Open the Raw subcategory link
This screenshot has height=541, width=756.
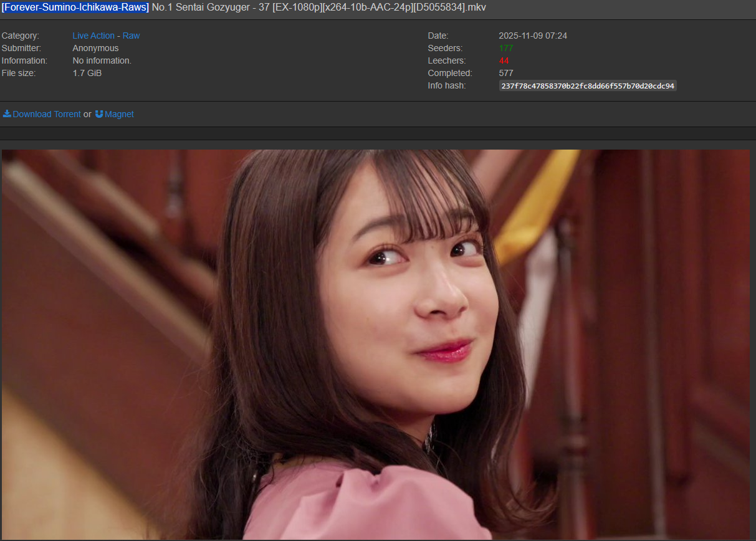click(x=131, y=36)
